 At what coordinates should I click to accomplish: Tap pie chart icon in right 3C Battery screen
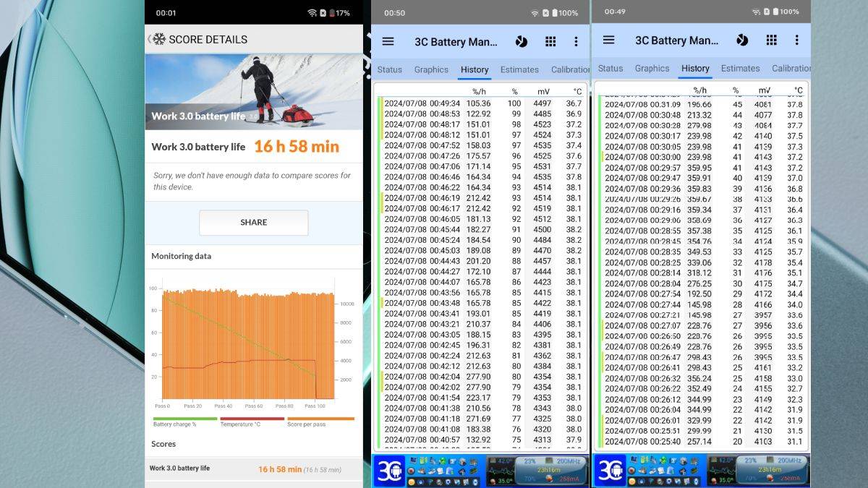(741, 40)
